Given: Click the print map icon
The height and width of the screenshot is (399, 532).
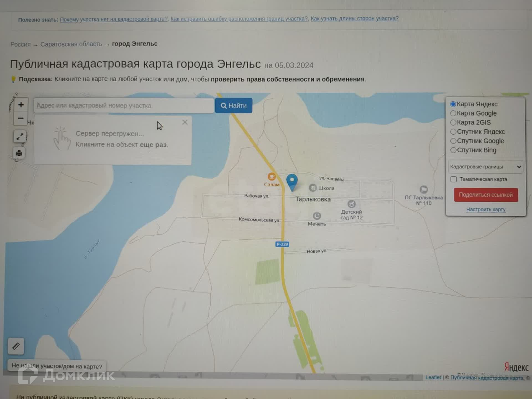Looking at the screenshot, I should point(19,153).
